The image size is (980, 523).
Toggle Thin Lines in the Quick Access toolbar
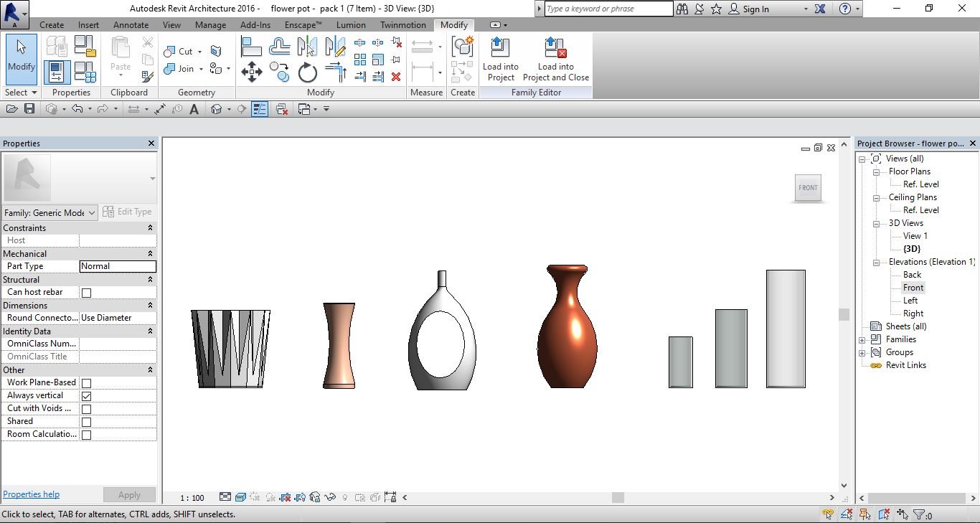[x=258, y=108]
